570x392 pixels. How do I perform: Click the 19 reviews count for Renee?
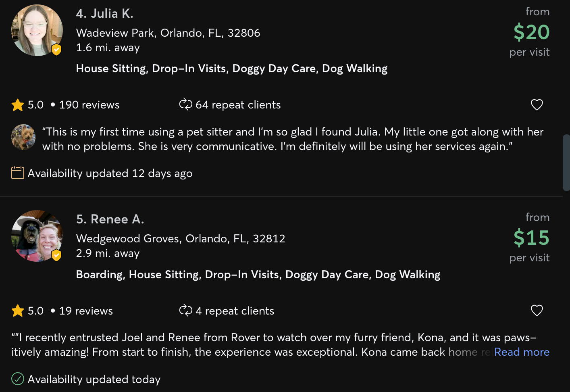point(85,311)
